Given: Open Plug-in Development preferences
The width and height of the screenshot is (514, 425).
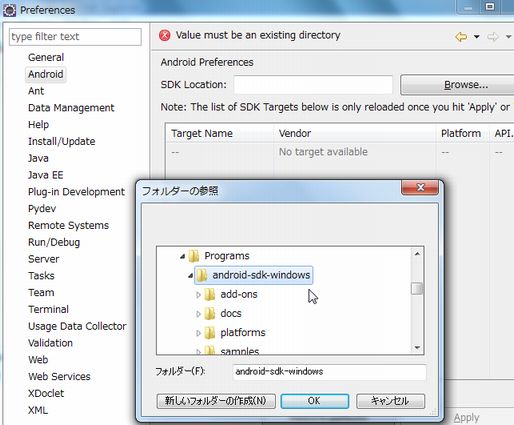Looking at the screenshot, I should coord(76,192).
